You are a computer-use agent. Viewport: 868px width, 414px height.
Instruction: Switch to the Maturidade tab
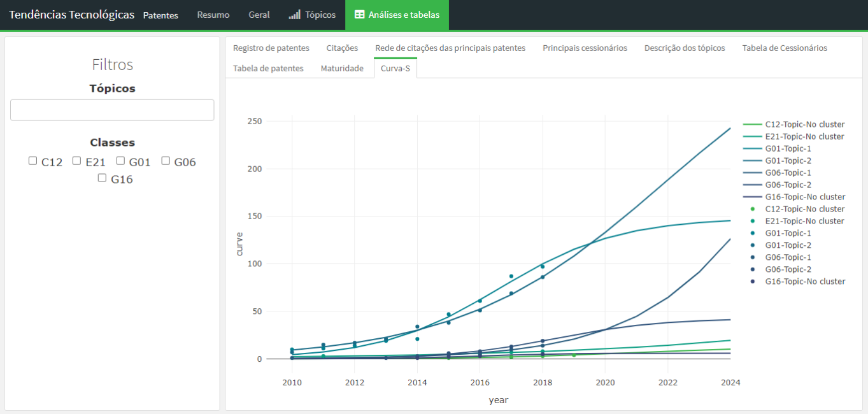coord(342,68)
